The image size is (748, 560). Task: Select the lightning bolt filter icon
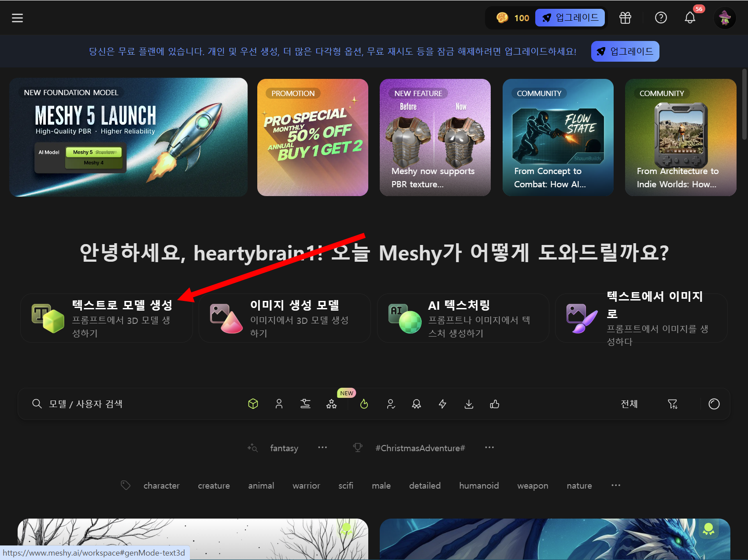(443, 404)
